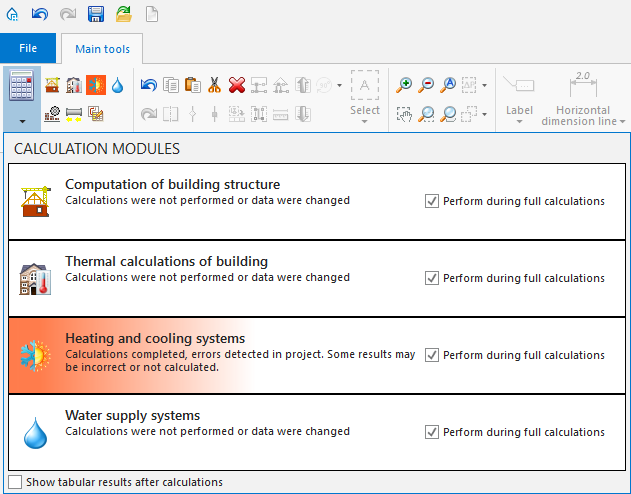Click the Zoom in magnifier icon
The image size is (631, 494).
[x=404, y=85]
